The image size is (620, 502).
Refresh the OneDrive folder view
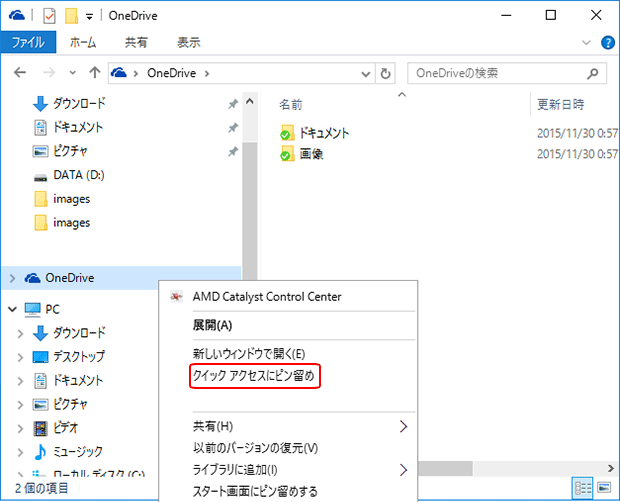click(x=385, y=74)
